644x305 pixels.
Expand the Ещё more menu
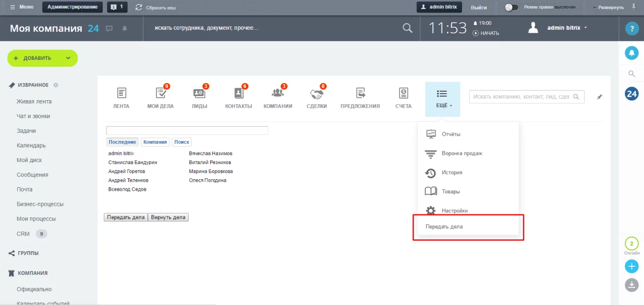point(442,99)
